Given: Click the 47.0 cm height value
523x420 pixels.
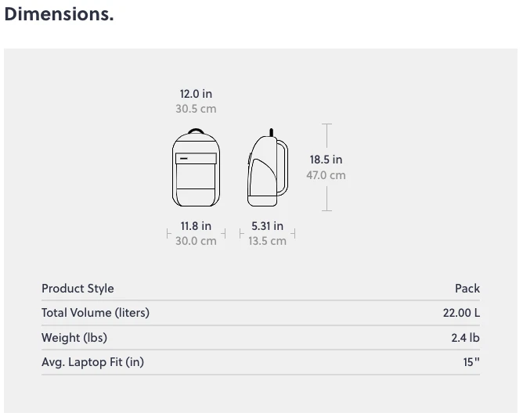Looking at the screenshot, I should 326,175.
